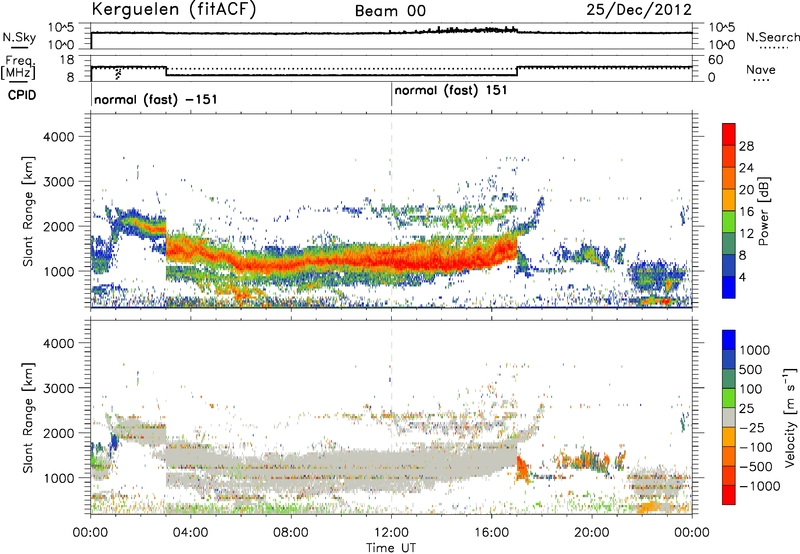Image resolution: width=800 pixels, height=554 pixels.
Task: Click the "08:00" time tick label
Action: [x=290, y=533]
